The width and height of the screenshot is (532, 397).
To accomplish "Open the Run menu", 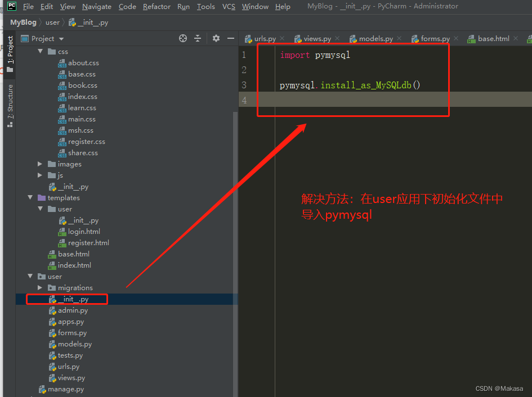I will point(183,6).
